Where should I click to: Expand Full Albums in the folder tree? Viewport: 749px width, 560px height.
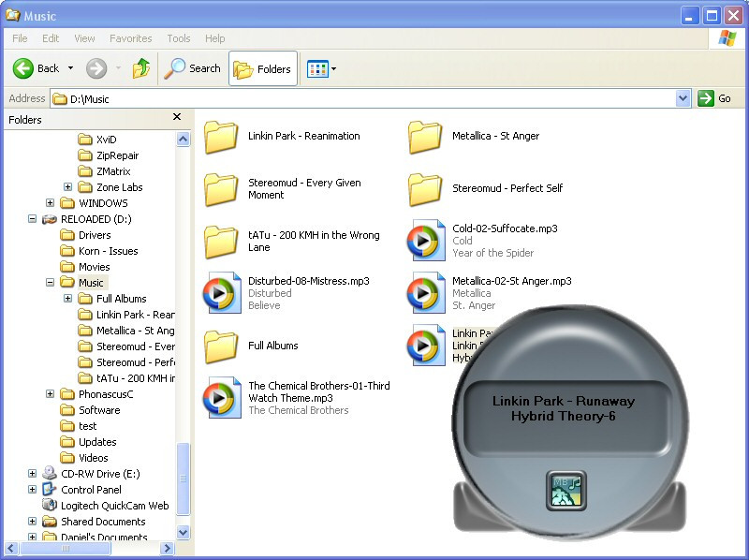pyautogui.click(x=67, y=298)
